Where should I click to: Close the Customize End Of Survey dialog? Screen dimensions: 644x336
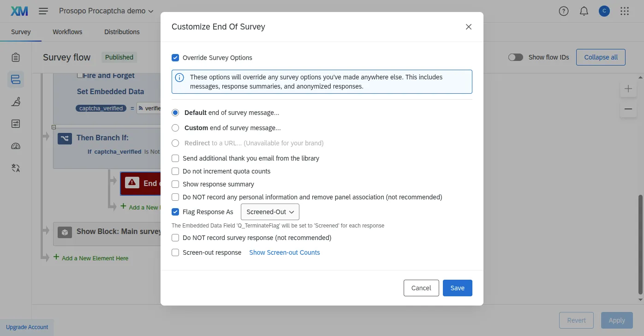click(x=469, y=27)
